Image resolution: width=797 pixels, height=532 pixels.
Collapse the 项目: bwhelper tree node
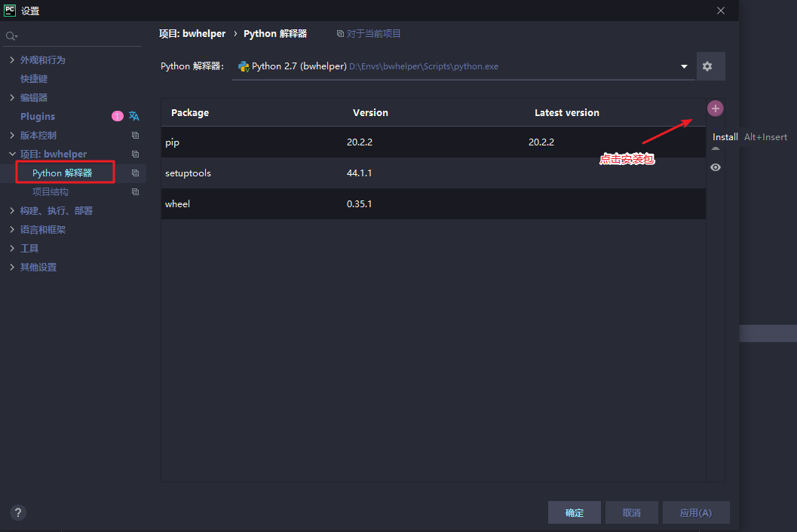coord(12,154)
